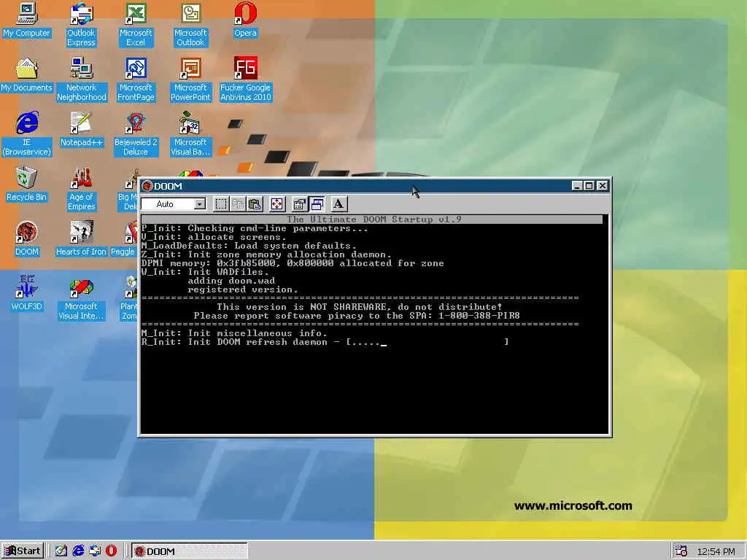
Task: Click the 12:54 PM clock
Action: 716,551
